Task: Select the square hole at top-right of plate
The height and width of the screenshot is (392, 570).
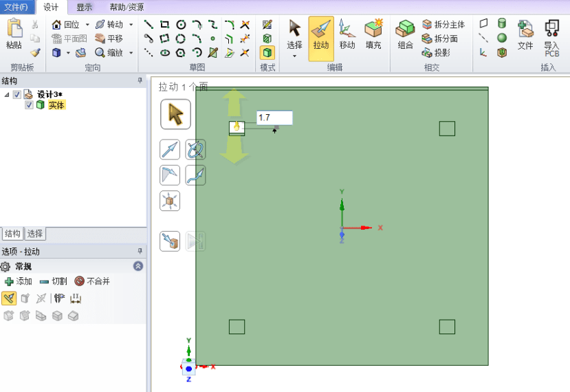Action: (447, 129)
